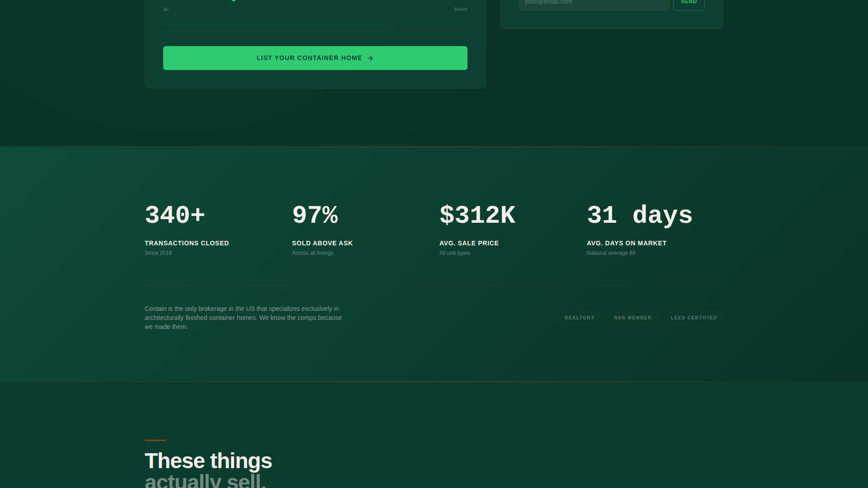This screenshot has width=868, height=488.
Task: Click the LEED CERTIFIED badge
Action: (694, 318)
